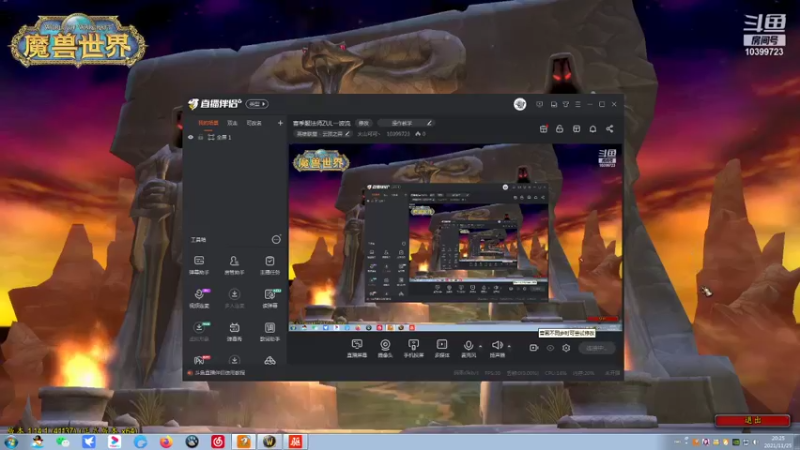Screen dimensions: 800x450
Task: Select the orange-highlighted scene tab
Action: [208, 123]
